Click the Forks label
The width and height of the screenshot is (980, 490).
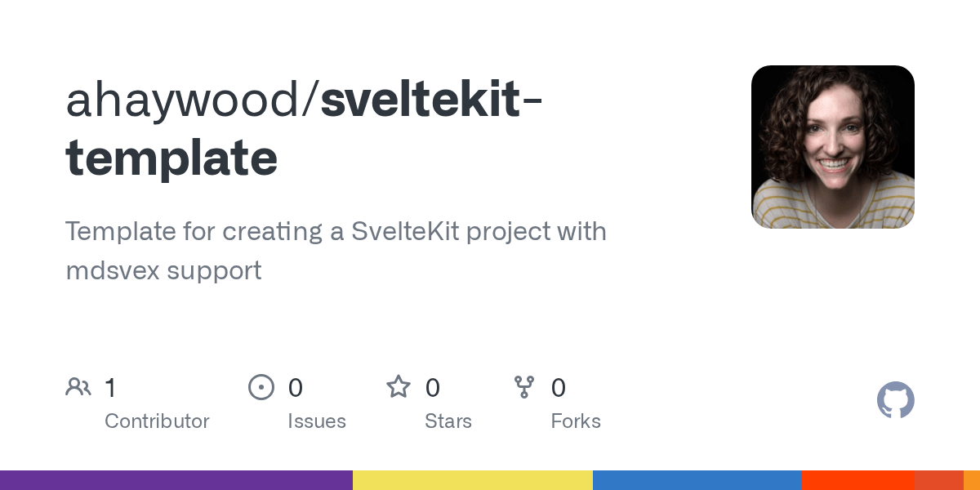(576, 421)
